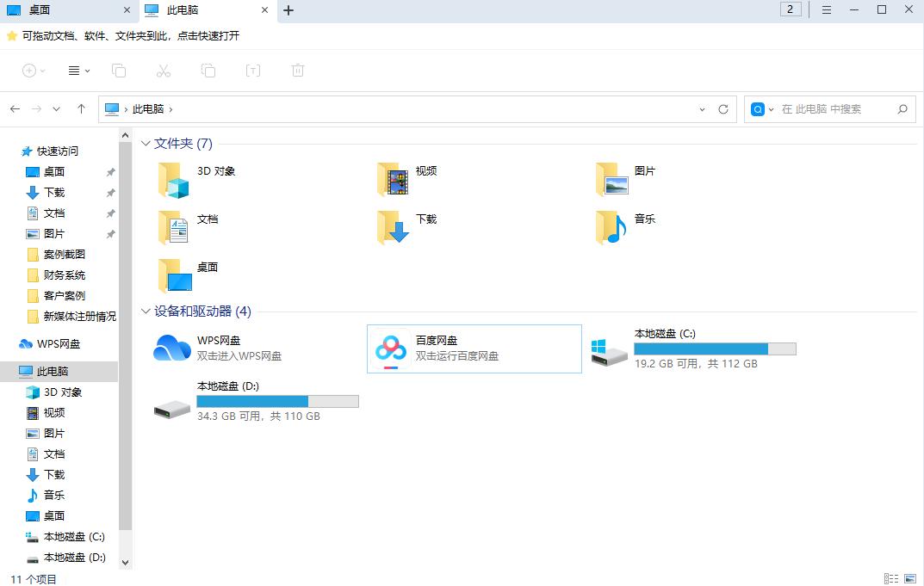The width and height of the screenshot is (924, 586).
Task: Cut the selected item with scissors icon
Action: (164, 70)
